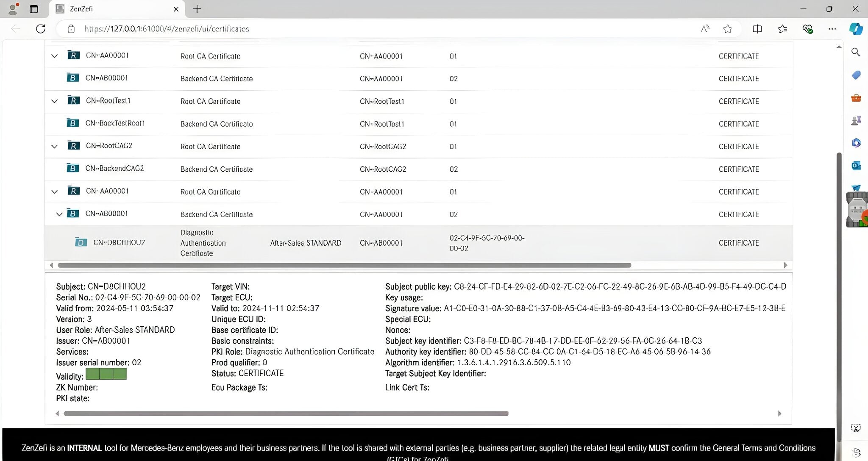Open a new browser tab

[197, 9]
